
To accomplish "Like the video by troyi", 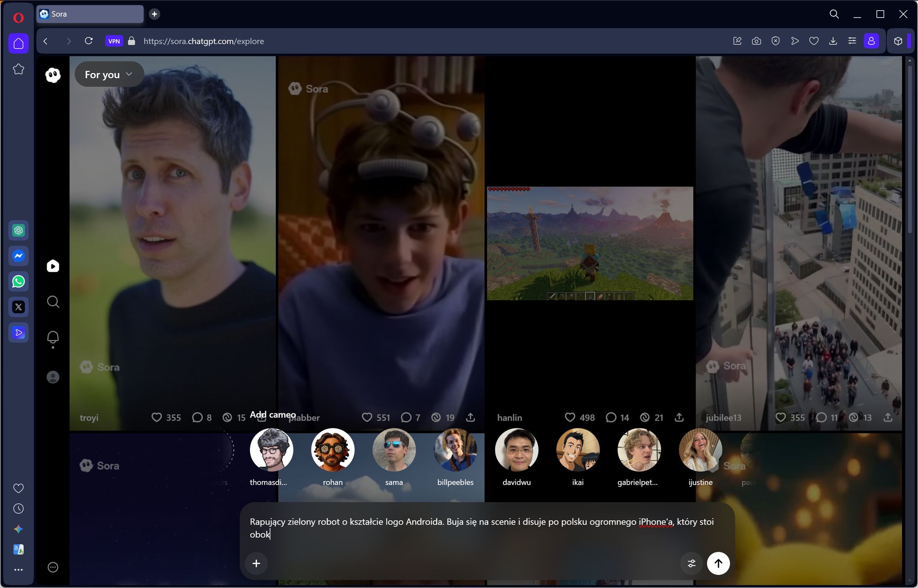I will (156, 417).
